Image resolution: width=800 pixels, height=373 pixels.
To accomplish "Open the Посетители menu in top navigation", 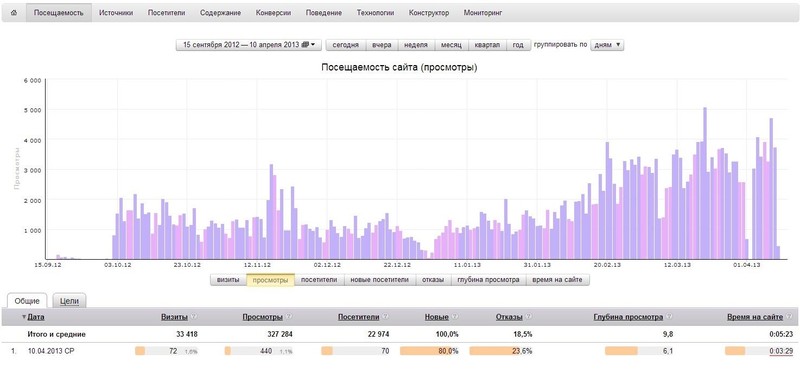I will click(x=166, y=13).
